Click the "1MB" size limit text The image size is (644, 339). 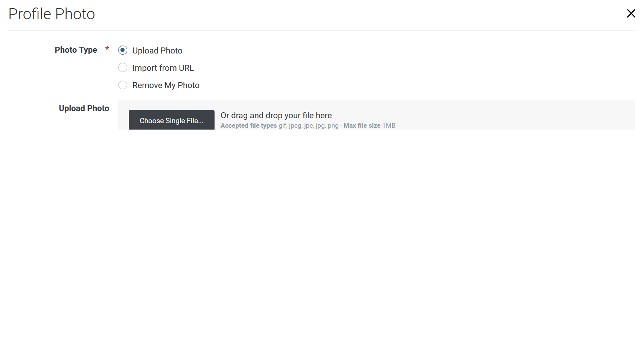(389, 126)
